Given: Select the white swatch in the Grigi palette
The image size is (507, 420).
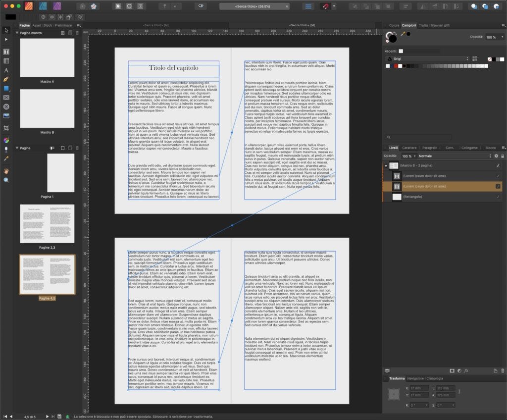Looking at the screenshot, I should point(486,66).
